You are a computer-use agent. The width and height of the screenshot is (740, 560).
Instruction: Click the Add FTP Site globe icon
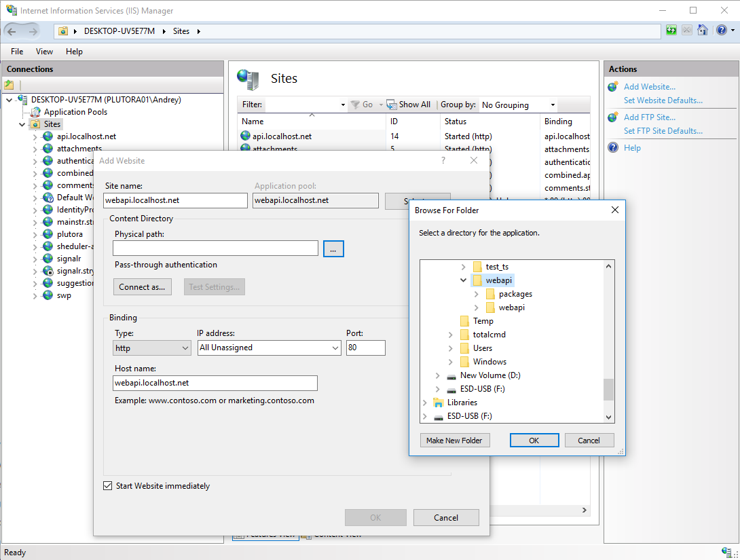[613, 117]
